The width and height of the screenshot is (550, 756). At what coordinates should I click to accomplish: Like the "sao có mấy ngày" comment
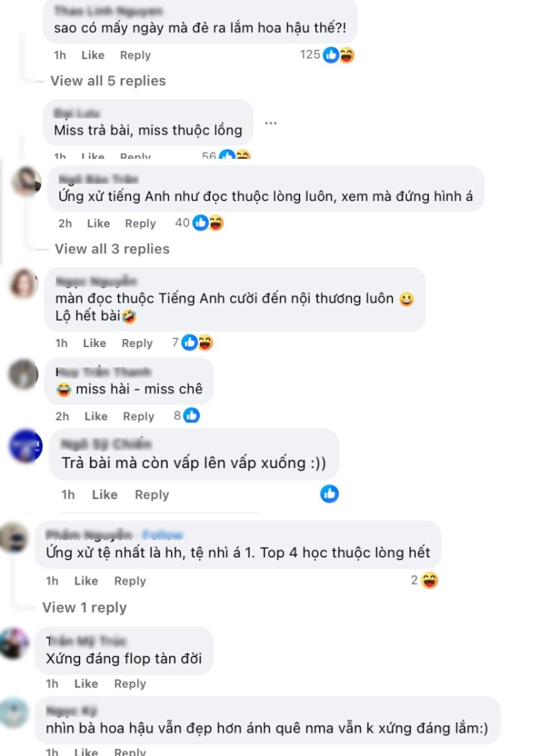tap(93, 55)
